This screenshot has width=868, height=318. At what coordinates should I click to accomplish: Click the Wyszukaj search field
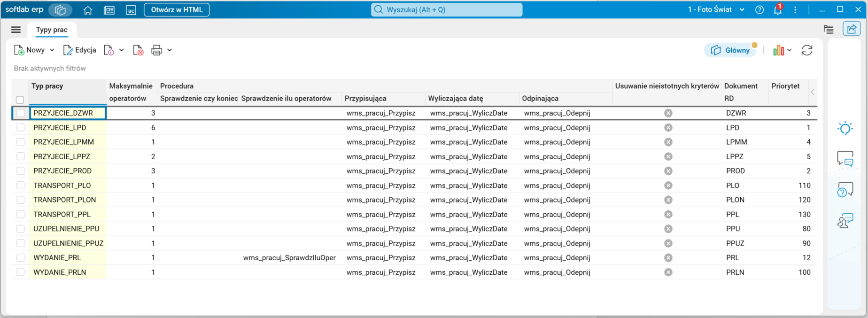click(x=447, y=10)
